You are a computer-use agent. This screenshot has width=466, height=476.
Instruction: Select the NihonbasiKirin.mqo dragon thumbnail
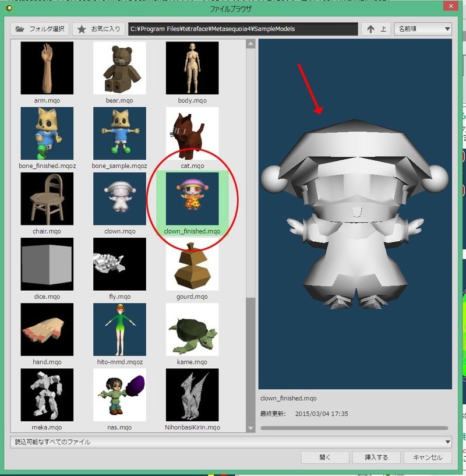[x=192, y=394]
